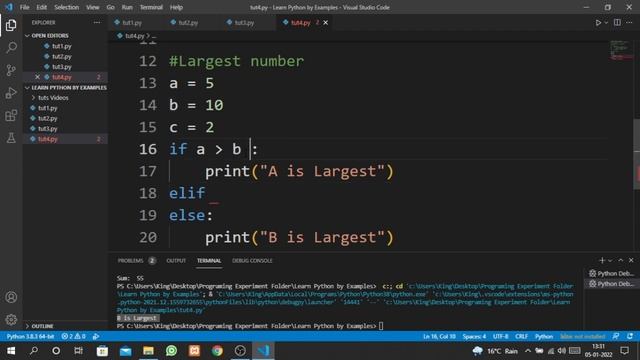
Task: Change indentation via Spaces: 4
Action: coord(474,336)
